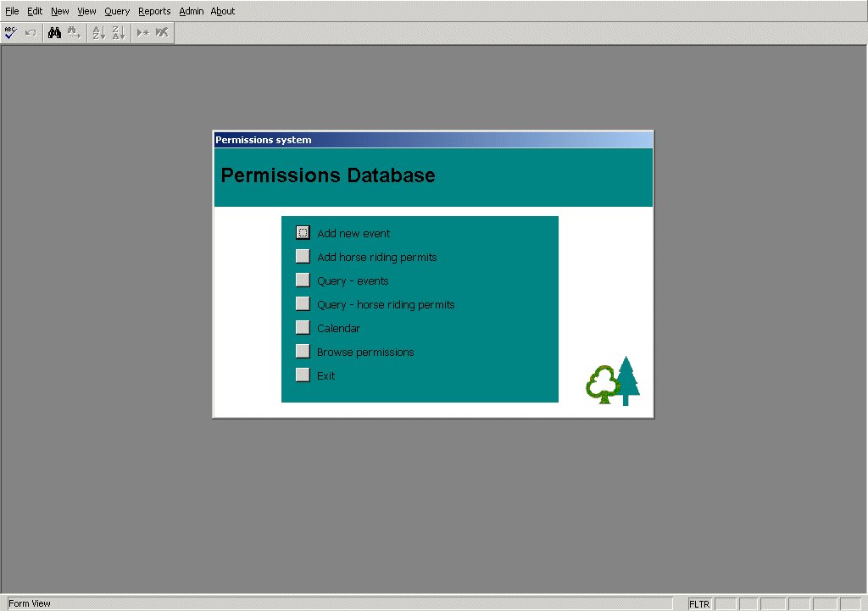Click the 'Calendar' label
The image size is (868, 611).
click(x=338, y=329)
